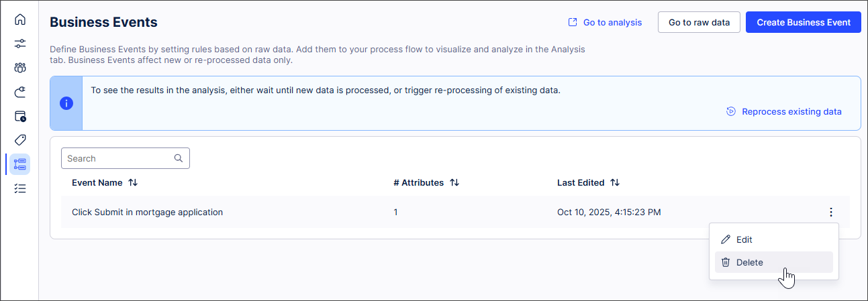Open the checklist icon in sidebar
Viewport: 868px width, 301px height.
tap(20, 188)
